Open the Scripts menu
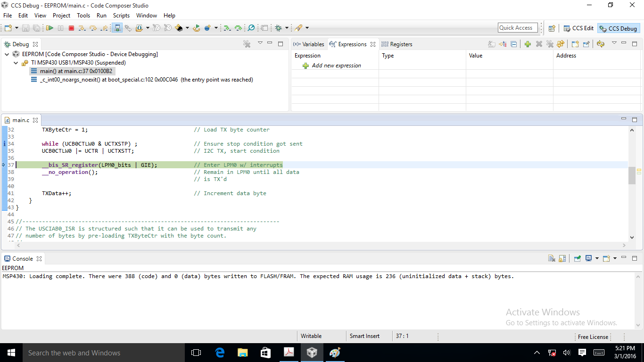This screenshot has width=644, height=362. pyautogui.click(x=121, y=16)
